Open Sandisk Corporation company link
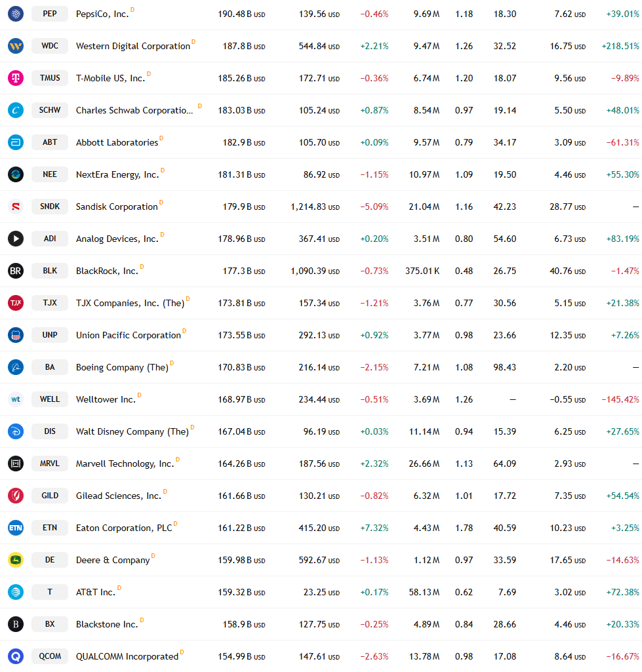 [x=117, y=207]
